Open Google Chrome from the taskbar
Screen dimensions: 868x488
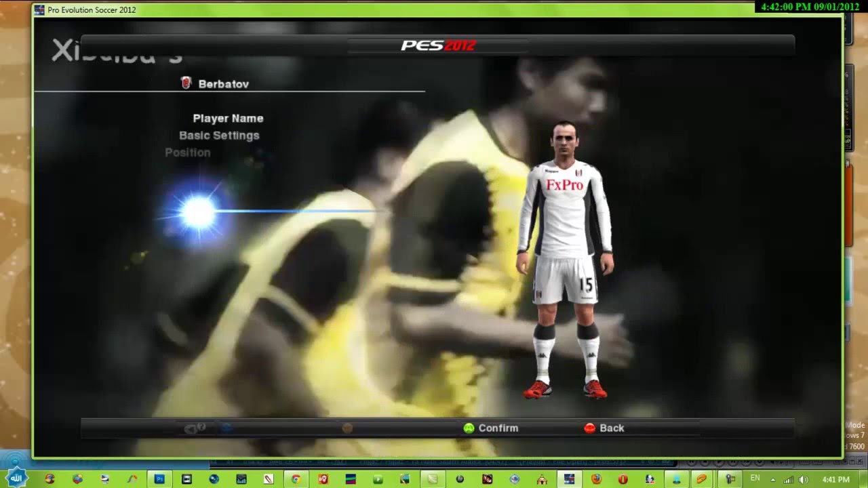coord(296,479)
